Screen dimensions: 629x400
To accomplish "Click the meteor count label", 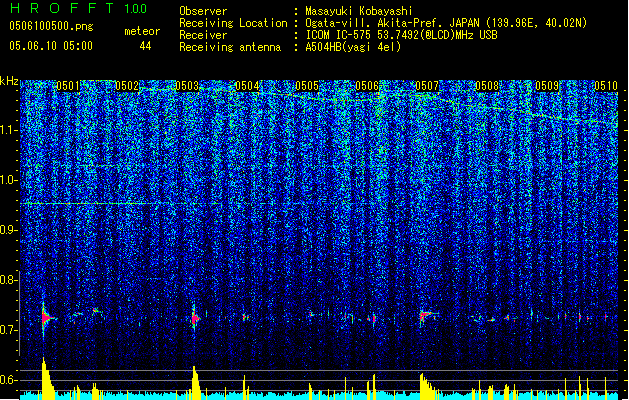I will (142, 31).
